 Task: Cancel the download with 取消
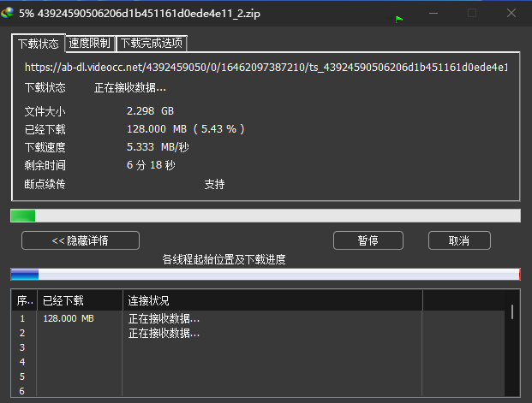[x=459, y=240]
